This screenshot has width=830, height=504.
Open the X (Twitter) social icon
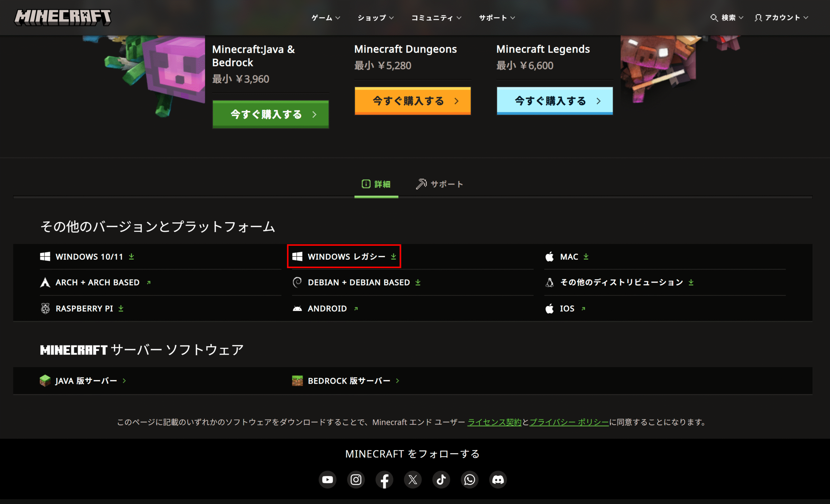click(x=413, y=479)
